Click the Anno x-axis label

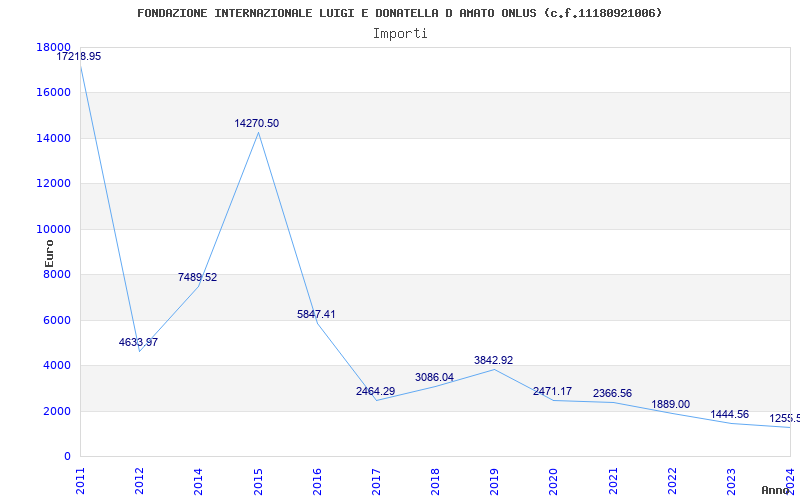pyautogui.click(x=776, y=490)
